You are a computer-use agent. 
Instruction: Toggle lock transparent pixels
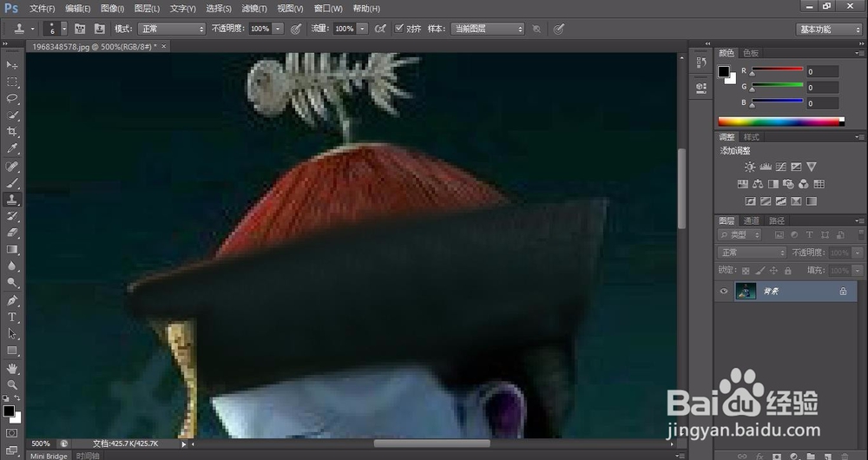click(x=746, y=271)
